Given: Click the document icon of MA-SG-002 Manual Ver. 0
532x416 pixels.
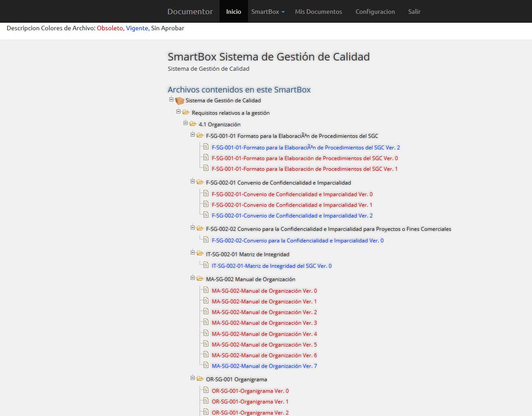Looking at the screenshot, I should pos(206,290).
